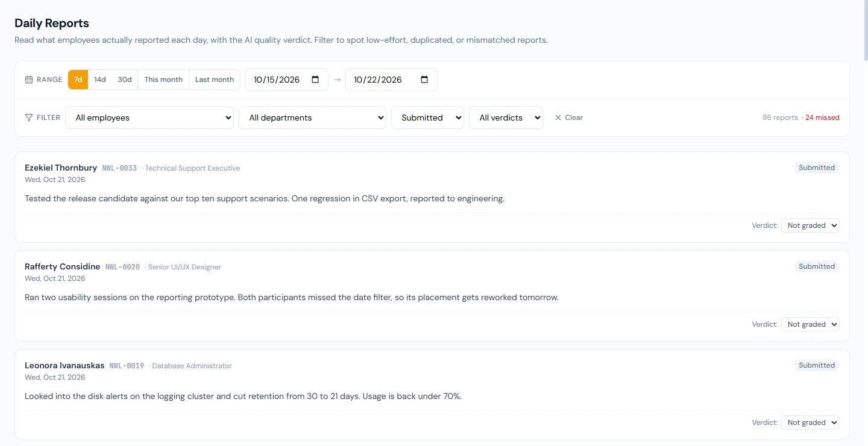Click the name Leonora Ivanauskas
This screenshot has height=446, width=868.
pyautogui.click(x=64, y=365)
